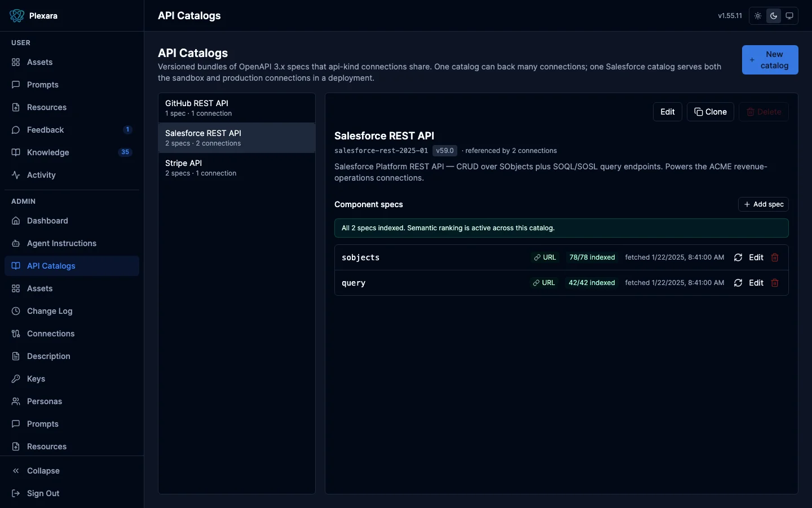
Task: Click the sobjects spec name
Action: [x=360, y=257]
